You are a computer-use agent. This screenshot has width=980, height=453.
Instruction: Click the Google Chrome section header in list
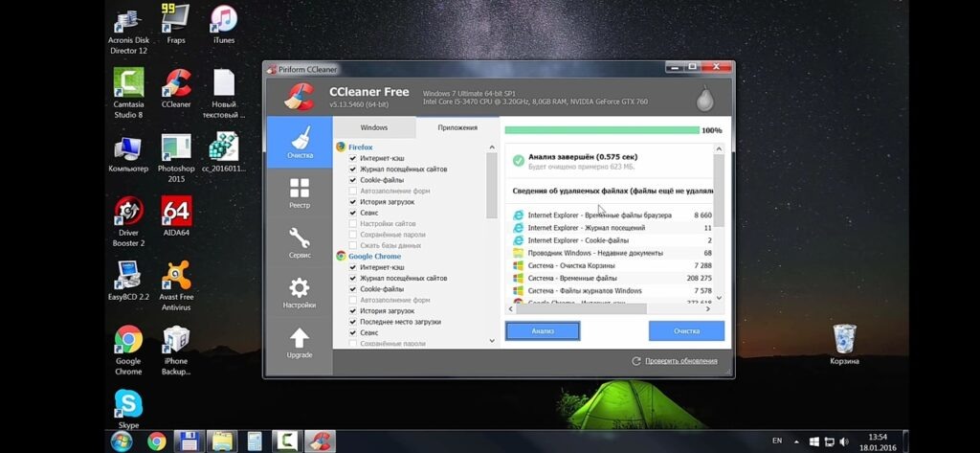374,256
